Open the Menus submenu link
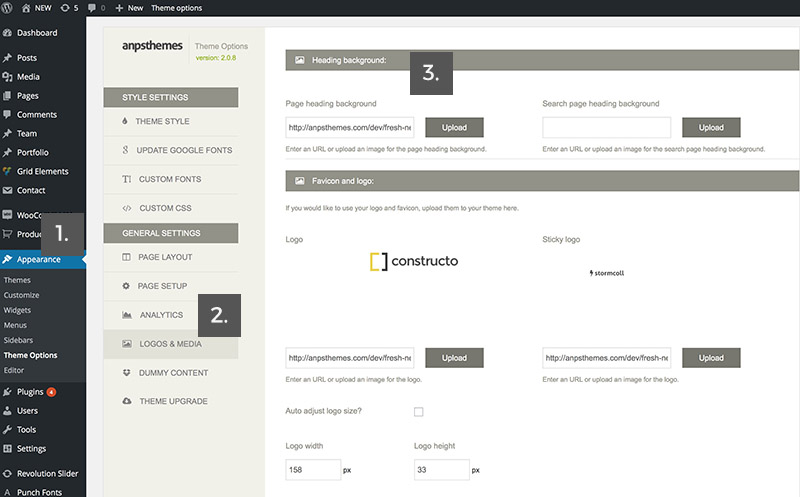Viewport: 800px width, 497px height. [x=15, y=325]
